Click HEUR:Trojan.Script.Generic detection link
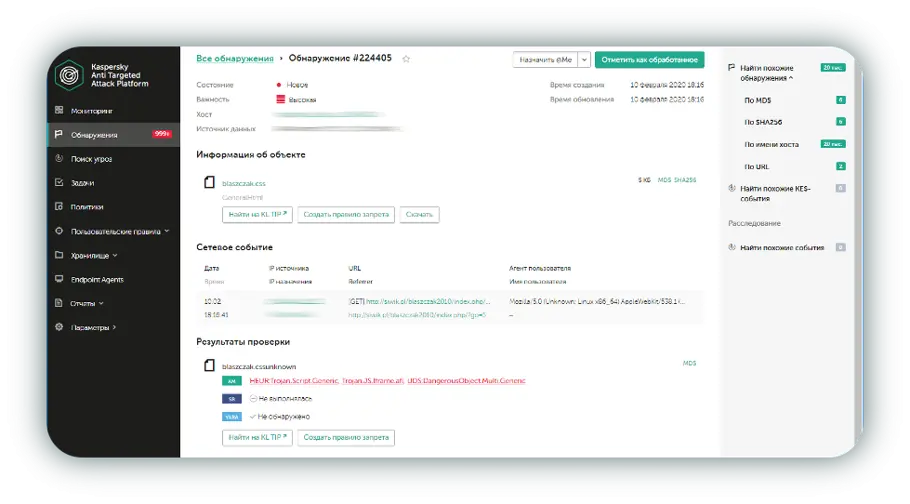The image size is (910, 504). (x=294, y=381)
